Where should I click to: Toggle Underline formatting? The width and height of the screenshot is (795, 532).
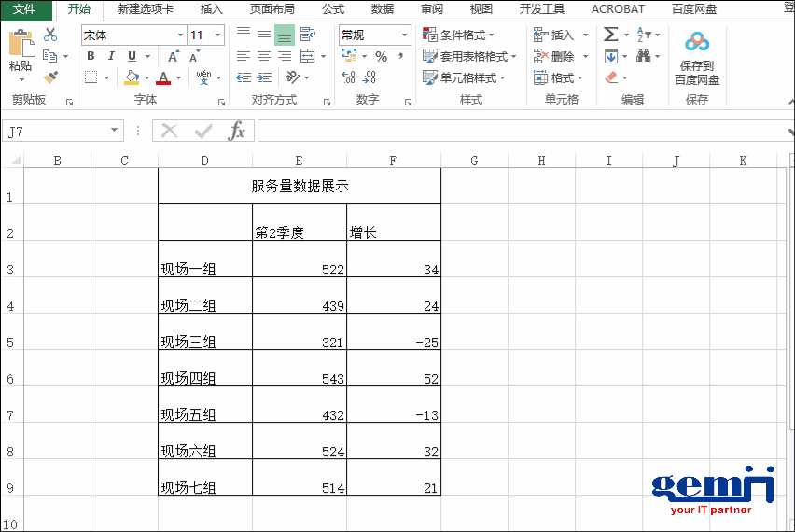(x=132, y=56)
